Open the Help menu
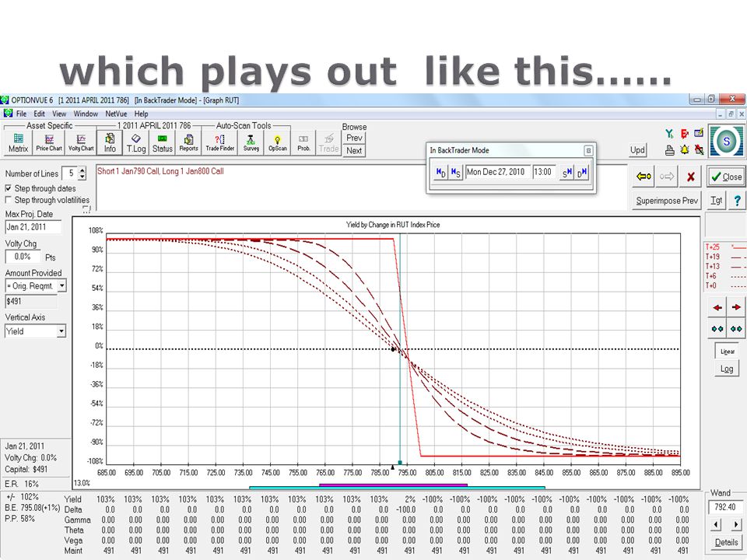Viewport: 747px width, 560px height. 141,114
